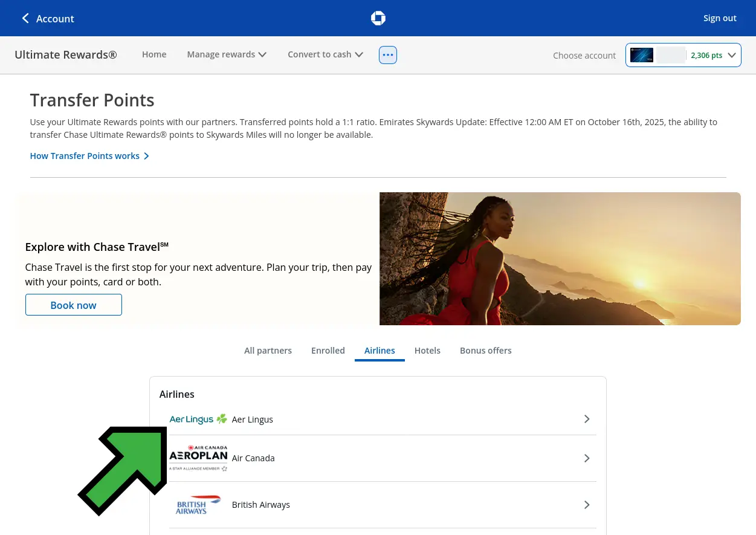Switch to the All partners tab
Viewport: 756px width, 535px height.
[x=268, y=351]
